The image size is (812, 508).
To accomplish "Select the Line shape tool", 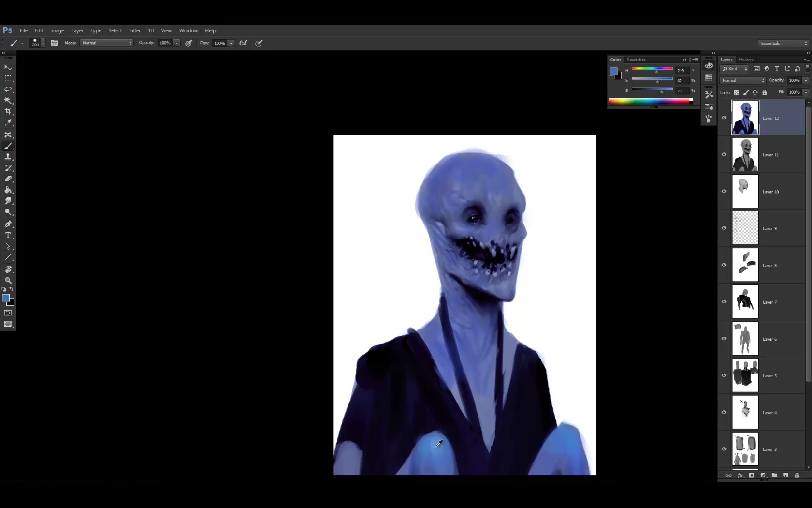I will (x=8, y=257).
